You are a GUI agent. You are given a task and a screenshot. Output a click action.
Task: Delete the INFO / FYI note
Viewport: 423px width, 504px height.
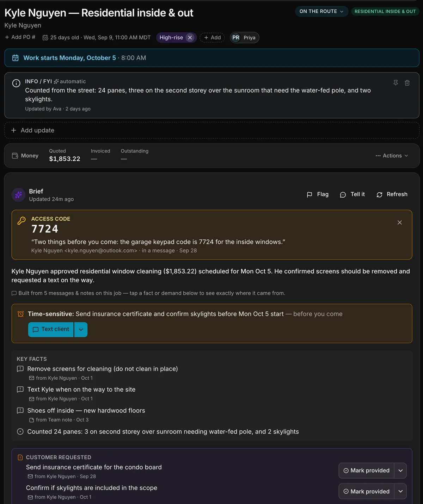(x=407, y=83)
